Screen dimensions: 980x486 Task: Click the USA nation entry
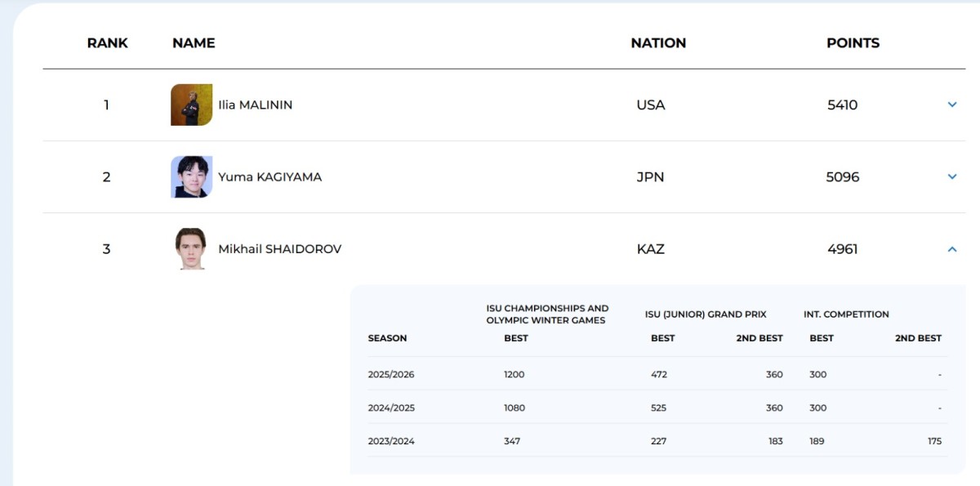[651, 105]
